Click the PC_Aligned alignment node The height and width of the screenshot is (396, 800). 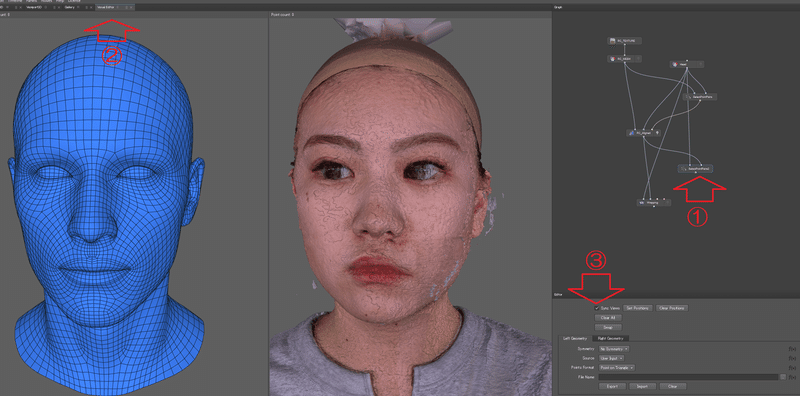coord(644,133)
